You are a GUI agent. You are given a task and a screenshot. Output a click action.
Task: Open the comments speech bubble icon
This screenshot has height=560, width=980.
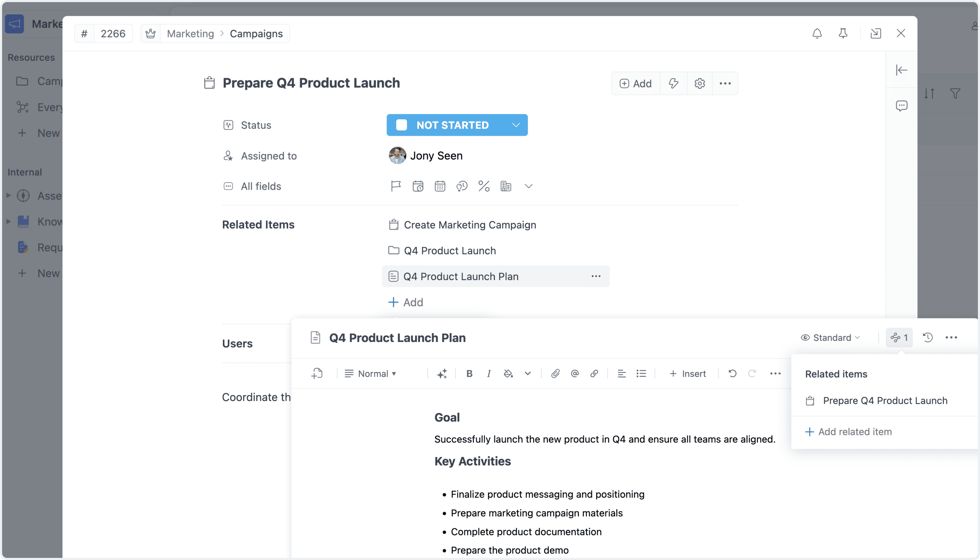[x=901, y=106]
